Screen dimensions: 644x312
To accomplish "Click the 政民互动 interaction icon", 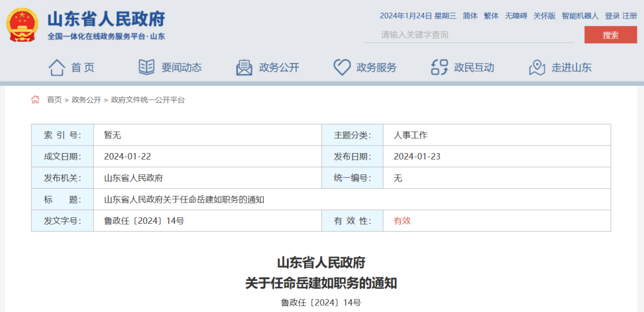I will click(x=439, y=67).
